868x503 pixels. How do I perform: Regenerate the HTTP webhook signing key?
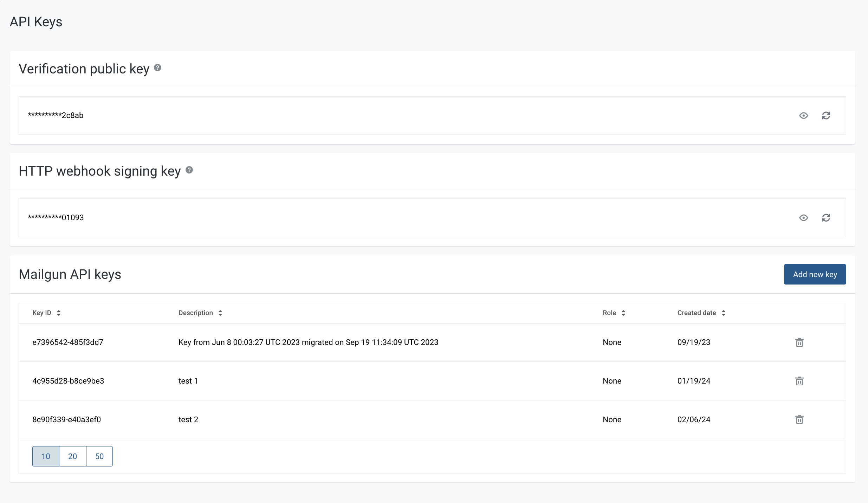click(x=826, y=218)
